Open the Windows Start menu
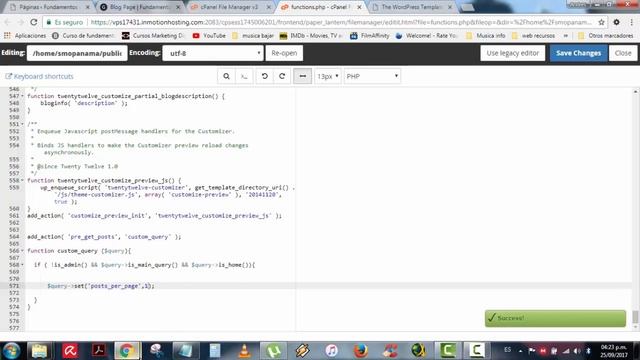640x360 pixels. click(11, 351)
